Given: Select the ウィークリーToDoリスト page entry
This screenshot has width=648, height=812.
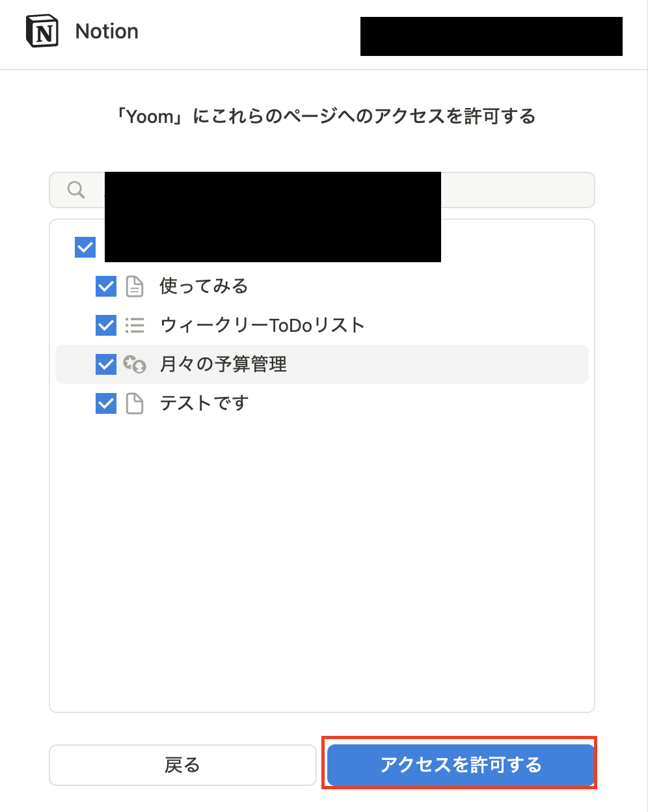Looking at the screenshot, I should [x=262, y=325].
